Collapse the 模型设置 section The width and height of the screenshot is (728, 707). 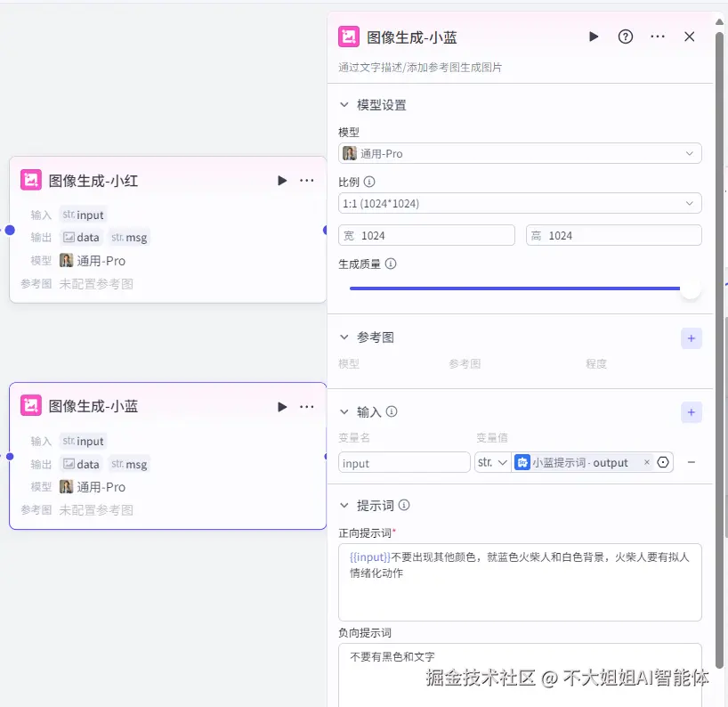coord(344,104)
